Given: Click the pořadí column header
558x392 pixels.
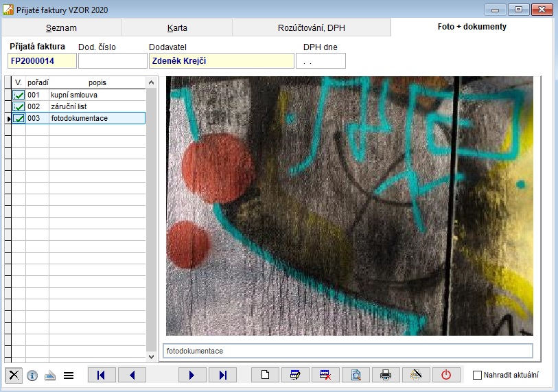Looking at the screenshot, I should pos(37,82).
